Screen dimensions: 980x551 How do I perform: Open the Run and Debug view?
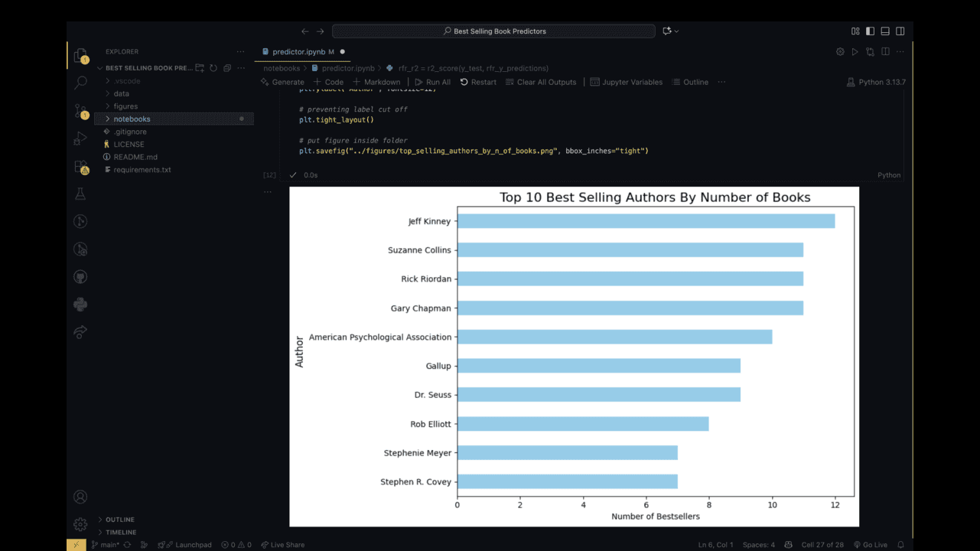click(80, 139)
